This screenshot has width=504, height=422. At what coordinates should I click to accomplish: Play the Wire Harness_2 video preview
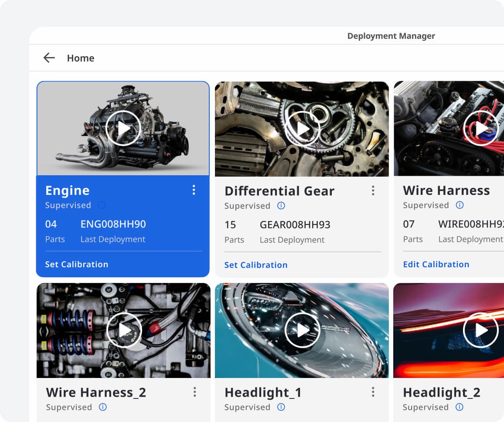coord(124,330)
